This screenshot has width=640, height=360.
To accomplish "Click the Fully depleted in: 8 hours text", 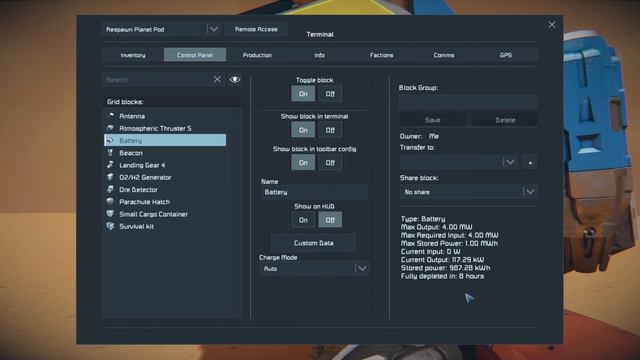I will click(x=442, y=276).
